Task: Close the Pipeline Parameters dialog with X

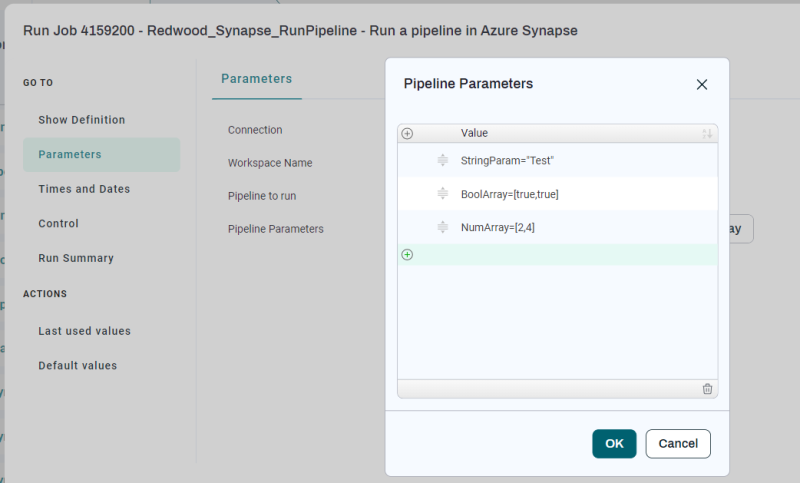Action: pyautogui.click(x=702, y=85)
